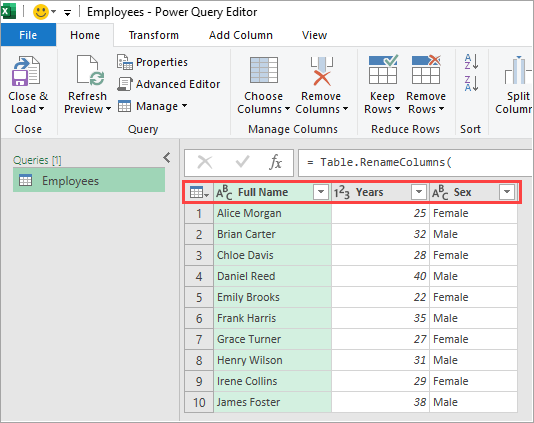Switch to the Transform tab
This screenshot has height=423, width=534.
(154, 35)
